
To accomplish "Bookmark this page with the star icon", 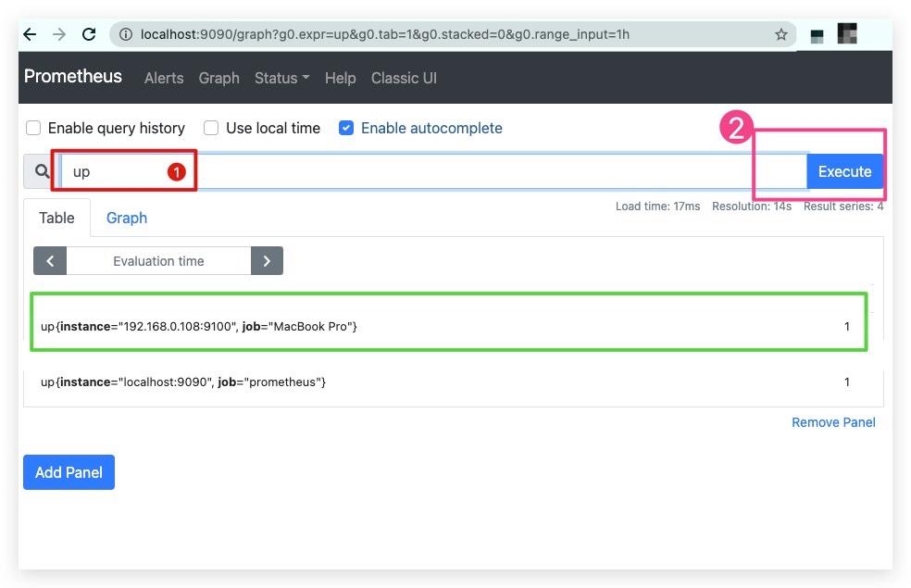I will click(780, 34).
